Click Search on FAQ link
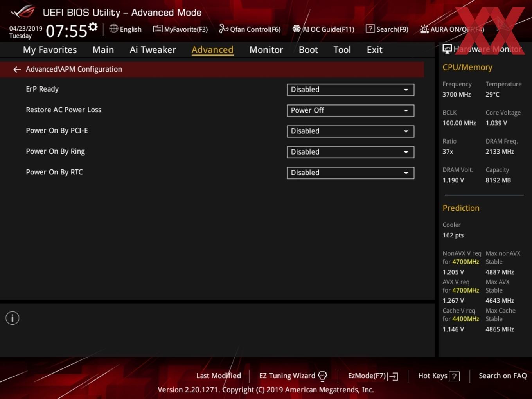 503,376
